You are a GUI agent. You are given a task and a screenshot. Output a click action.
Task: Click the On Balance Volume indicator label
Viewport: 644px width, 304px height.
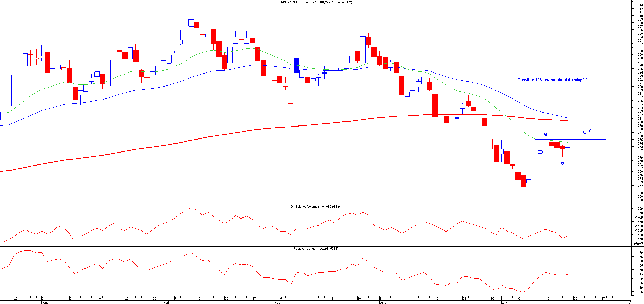coord(316,207)
